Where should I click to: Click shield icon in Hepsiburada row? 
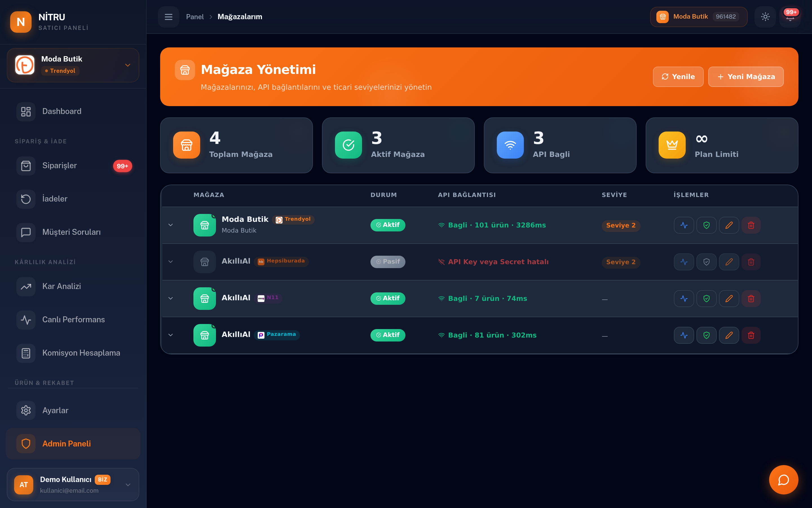coord(706,262)
